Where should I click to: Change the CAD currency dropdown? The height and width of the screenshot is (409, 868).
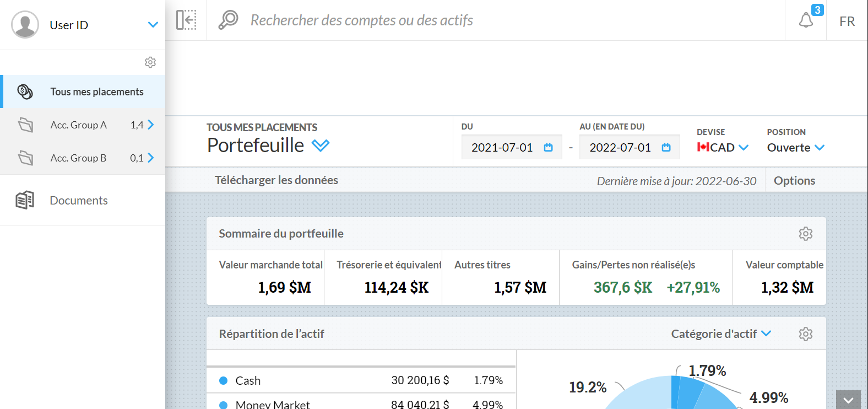click(x=723, y=148)
